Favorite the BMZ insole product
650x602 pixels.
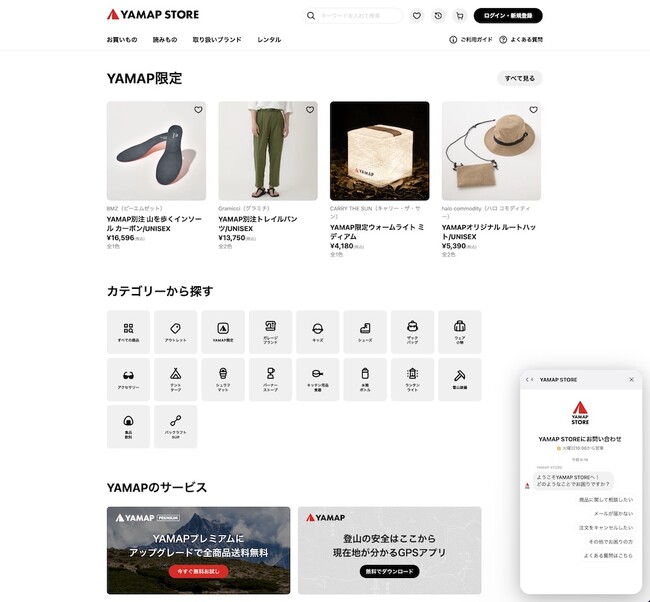pos(198,109)
